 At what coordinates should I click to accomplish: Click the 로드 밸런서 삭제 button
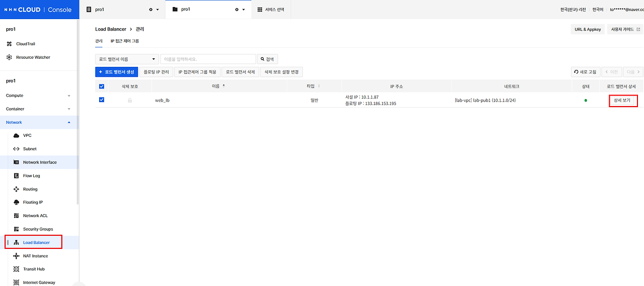[x=240, y=72]
